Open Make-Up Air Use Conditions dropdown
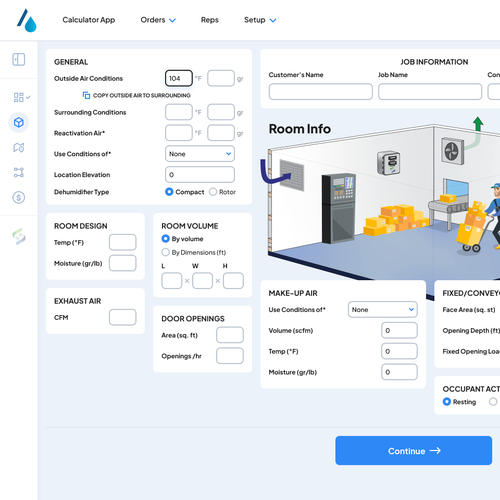The width and height of the screenshot is (500, 500). click(x=383, y=310)
